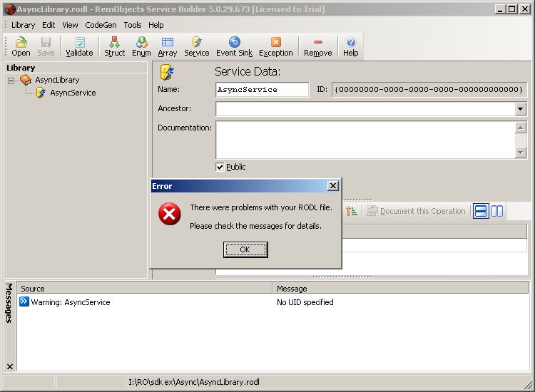This screenshot has width=535, height=392.
Task: Maximize the Service Builder window
Action: click(x=512, y=9)
